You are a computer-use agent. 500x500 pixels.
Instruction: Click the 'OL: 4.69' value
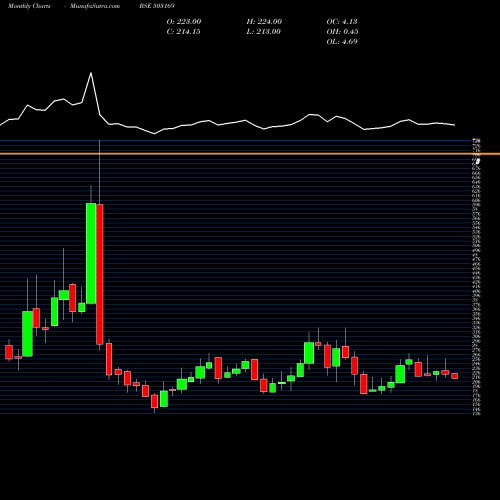pos(342,42)
